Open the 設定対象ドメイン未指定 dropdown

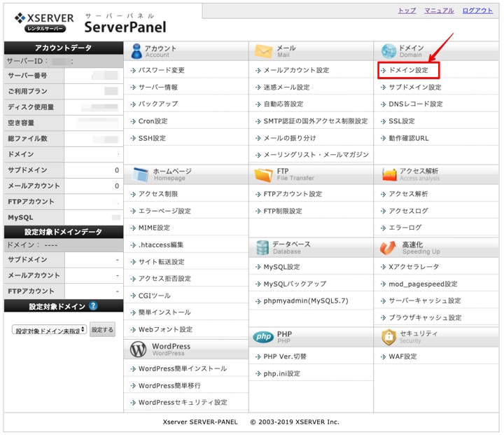pyautogui.click(x=49, y=330)
